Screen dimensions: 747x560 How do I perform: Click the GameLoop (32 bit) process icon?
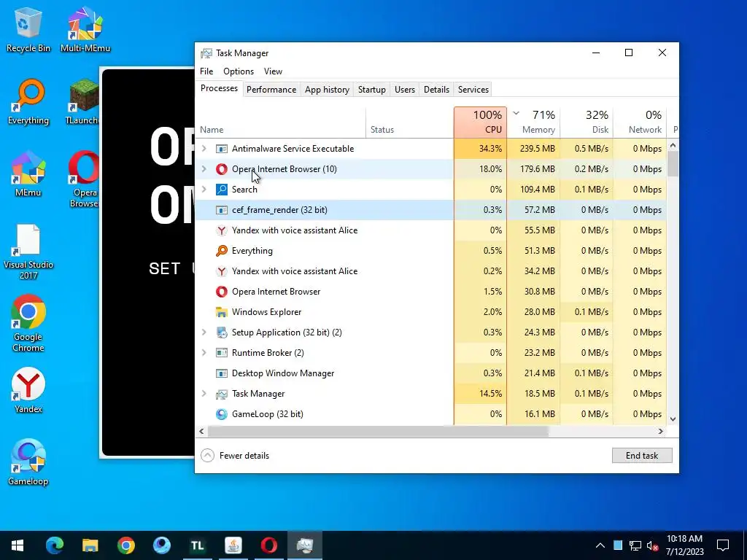click(x=222, y=414)
